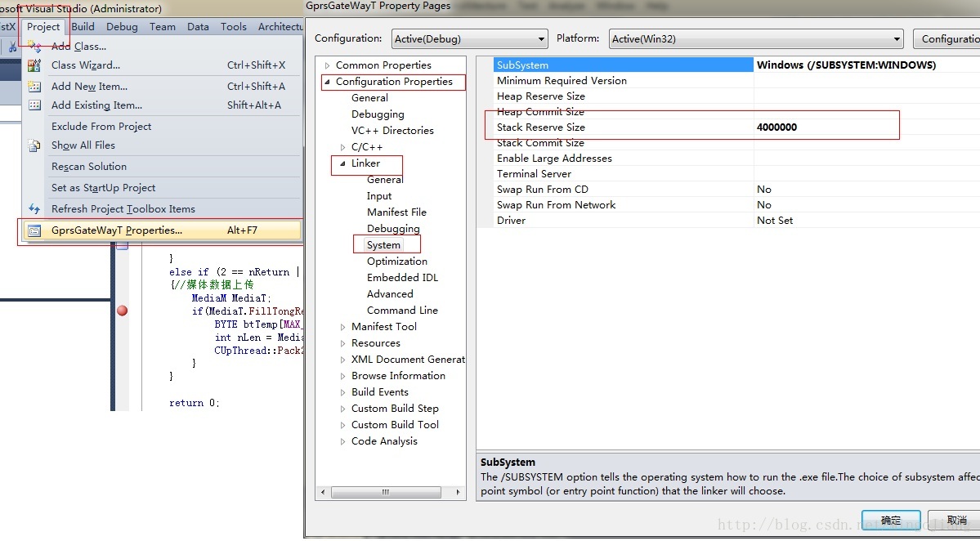Select Linker Embedded IDL page
Screen dimensions: 980x541
402,277
